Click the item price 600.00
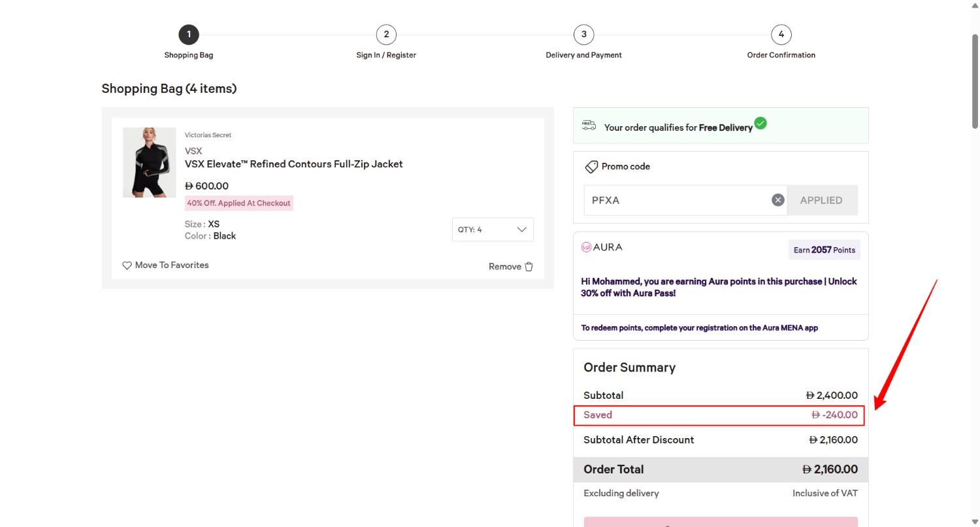The height and width of the screenshot is (527, 980). pos(207,186)
